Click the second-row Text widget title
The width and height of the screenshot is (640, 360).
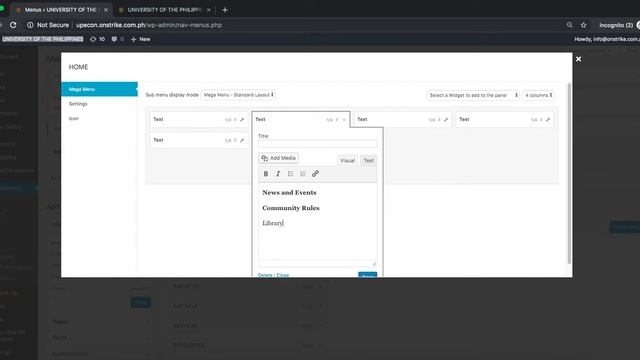click(x=158, y=140)
